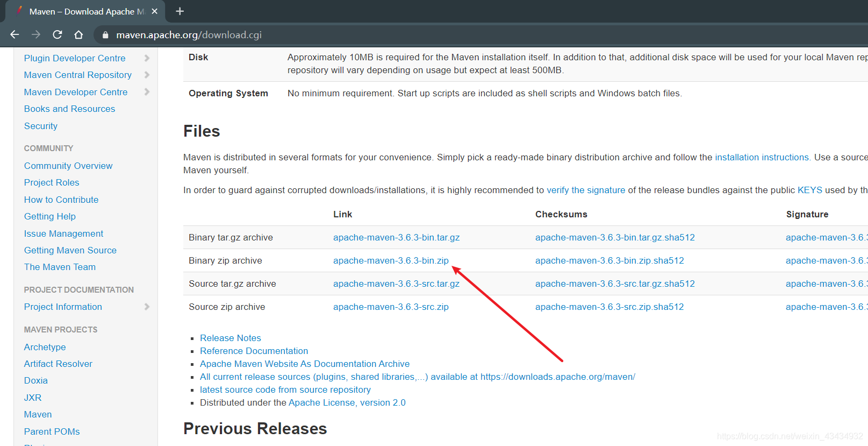The image size is (868, 446).
Task: Expand Plugin Developer Centre submenu arrow
Action: tap(147, 58)
